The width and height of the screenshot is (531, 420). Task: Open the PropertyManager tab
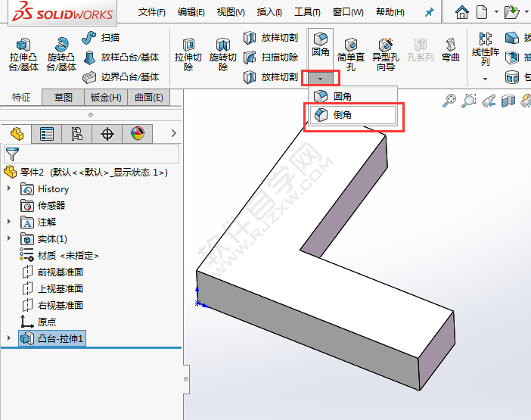[x=47, y=134]
